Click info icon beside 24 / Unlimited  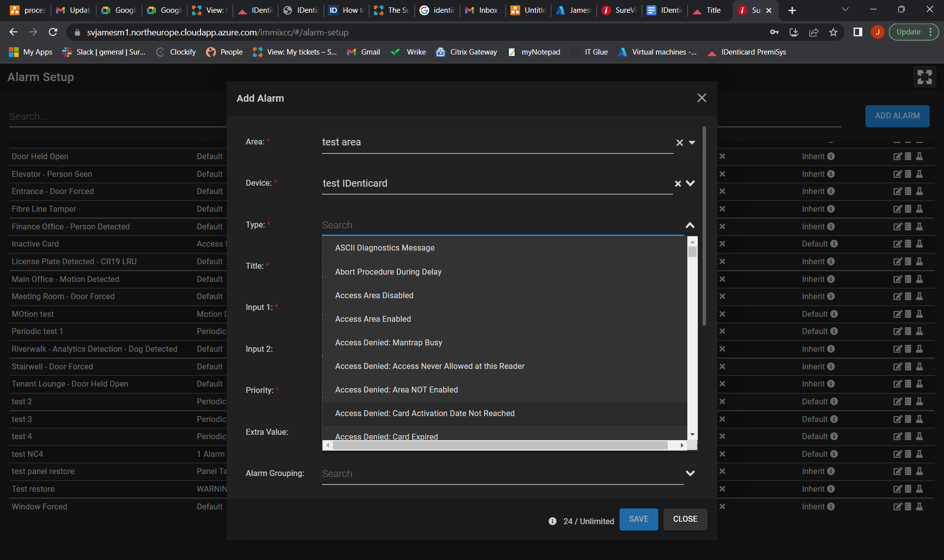[x=552, y=521]
